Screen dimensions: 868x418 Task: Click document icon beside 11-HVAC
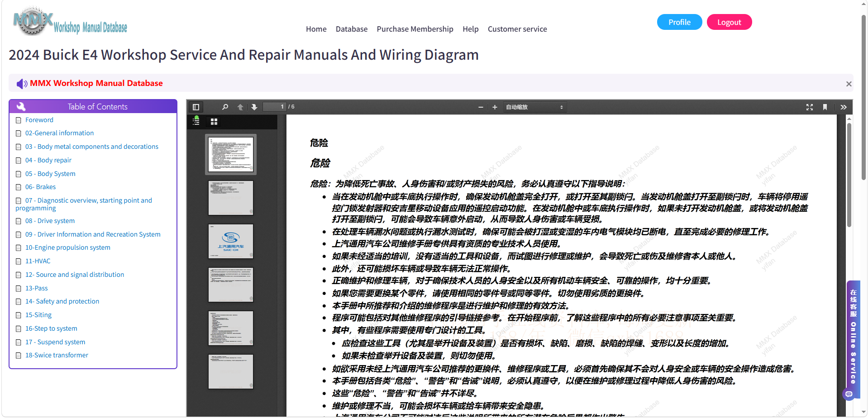coord(19,261)
